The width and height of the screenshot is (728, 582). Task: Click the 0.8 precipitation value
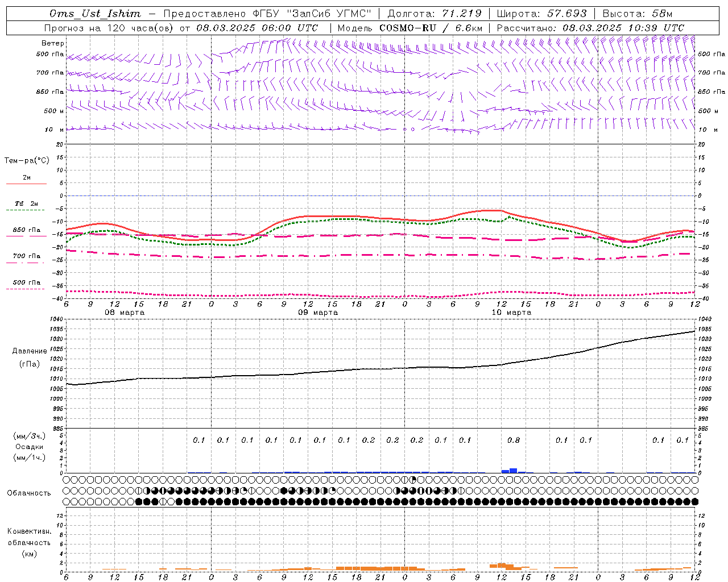(513, 440)
